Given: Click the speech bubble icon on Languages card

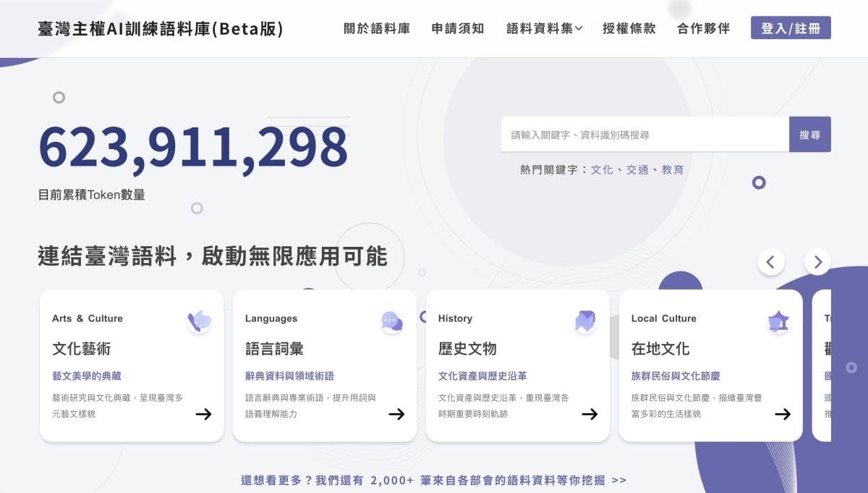Looking at the screenshot, I should [391, 319].
